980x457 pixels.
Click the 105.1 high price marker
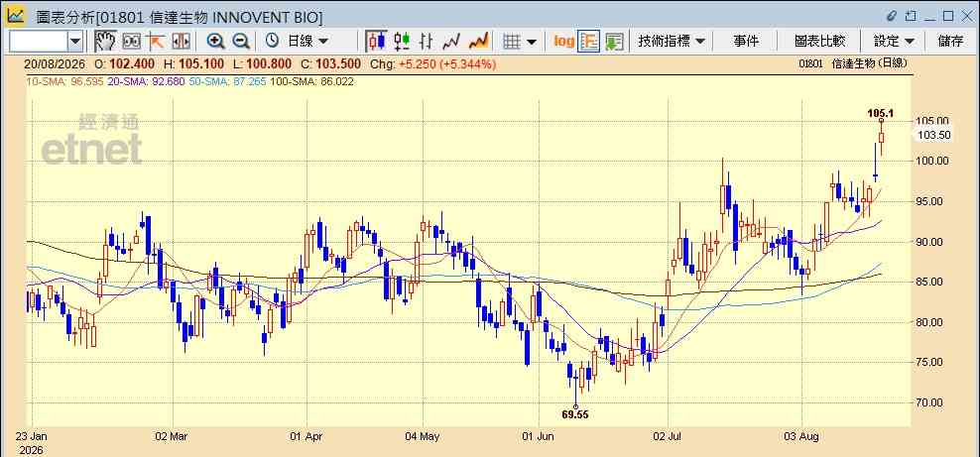[x=880, y=113]
